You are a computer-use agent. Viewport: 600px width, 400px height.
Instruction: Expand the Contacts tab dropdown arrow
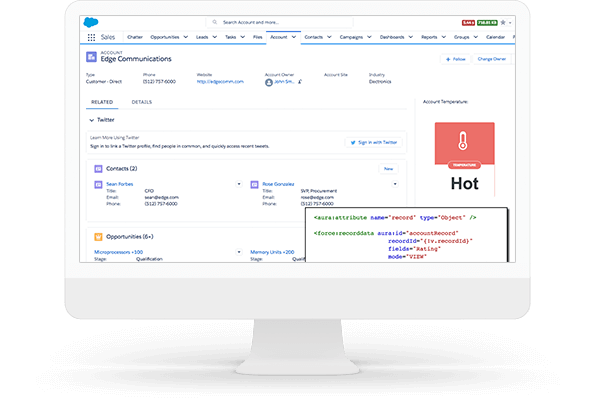pyautogui.click(x=329, y=37)
